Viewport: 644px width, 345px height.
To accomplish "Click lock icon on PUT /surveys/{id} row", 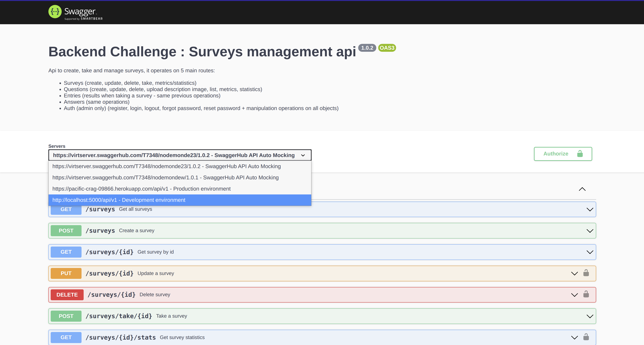I will (586, 273).
